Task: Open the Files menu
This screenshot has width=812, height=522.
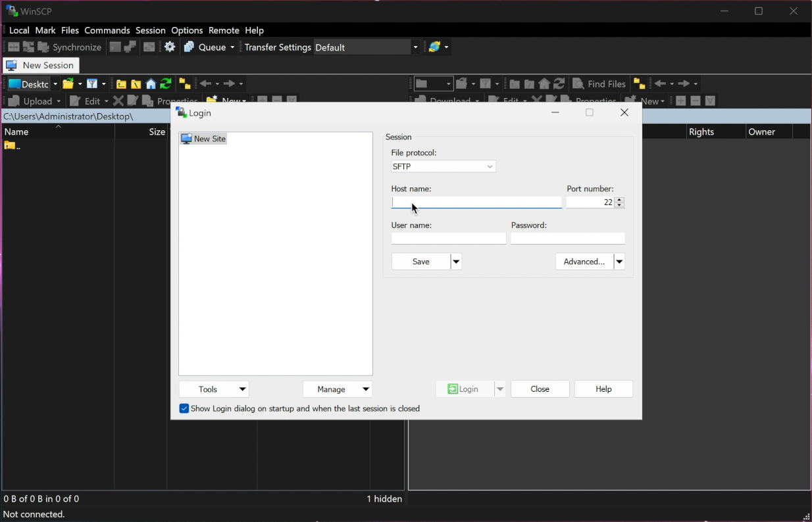Action: (x=70, y=30)
